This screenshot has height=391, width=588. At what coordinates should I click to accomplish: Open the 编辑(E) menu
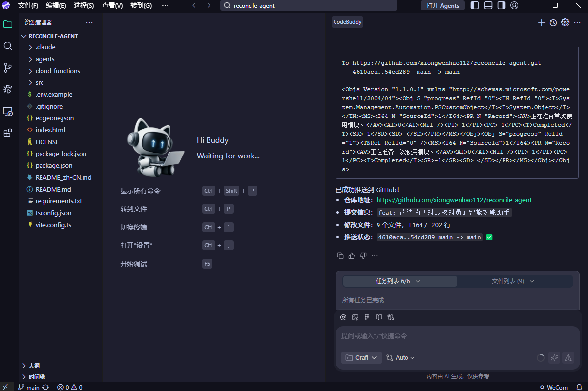56,5
